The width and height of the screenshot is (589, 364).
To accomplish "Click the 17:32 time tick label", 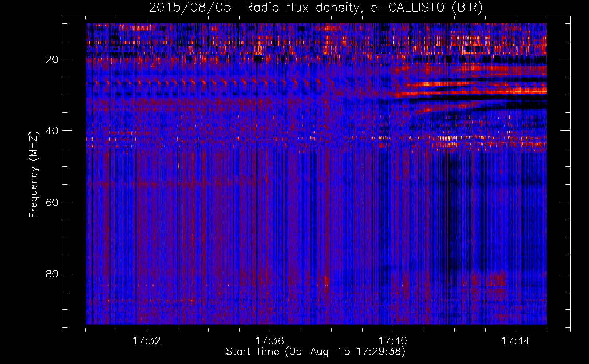I will (x=147, y=341).
